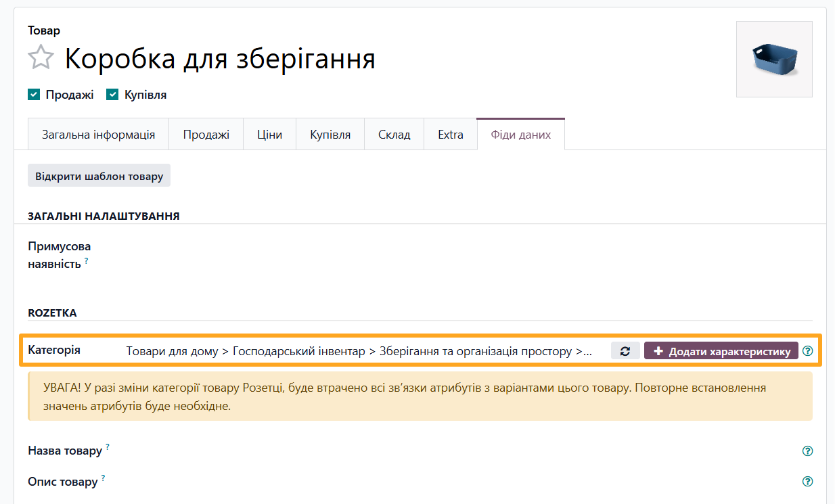Select the Фіди даних tab
This screenshot has height=504, width=835.
click(520, 134)
